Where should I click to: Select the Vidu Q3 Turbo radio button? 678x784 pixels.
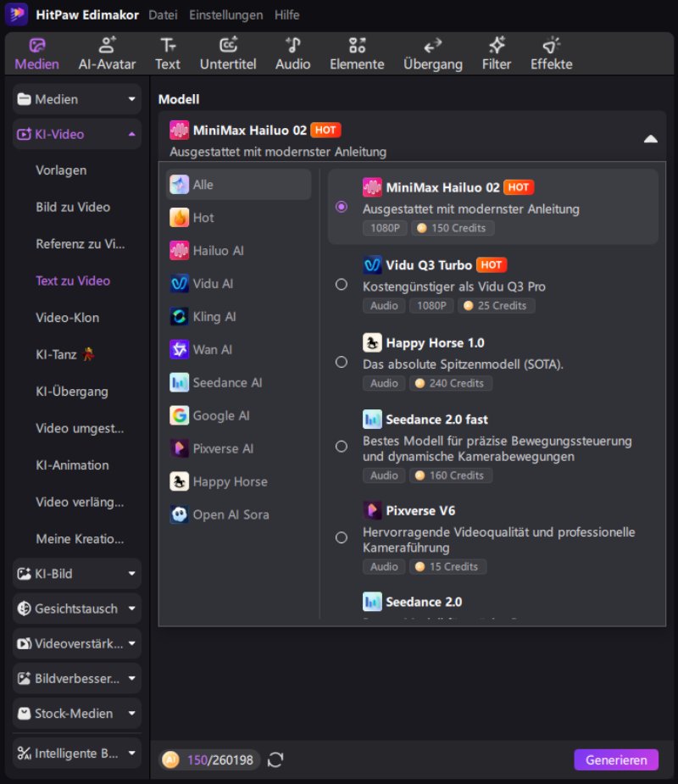(x=342, y=285)
